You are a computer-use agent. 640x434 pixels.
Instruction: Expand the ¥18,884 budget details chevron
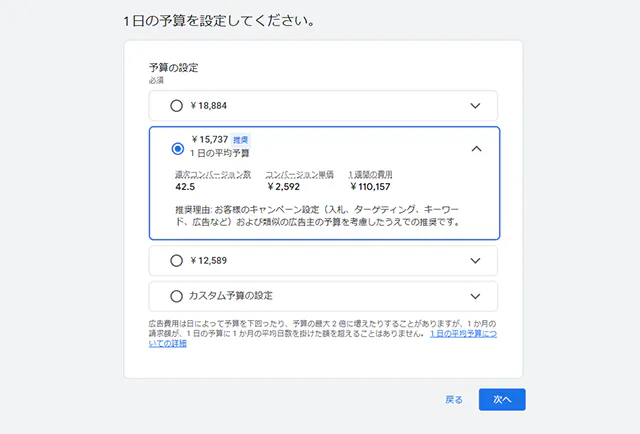click(475, 106)
